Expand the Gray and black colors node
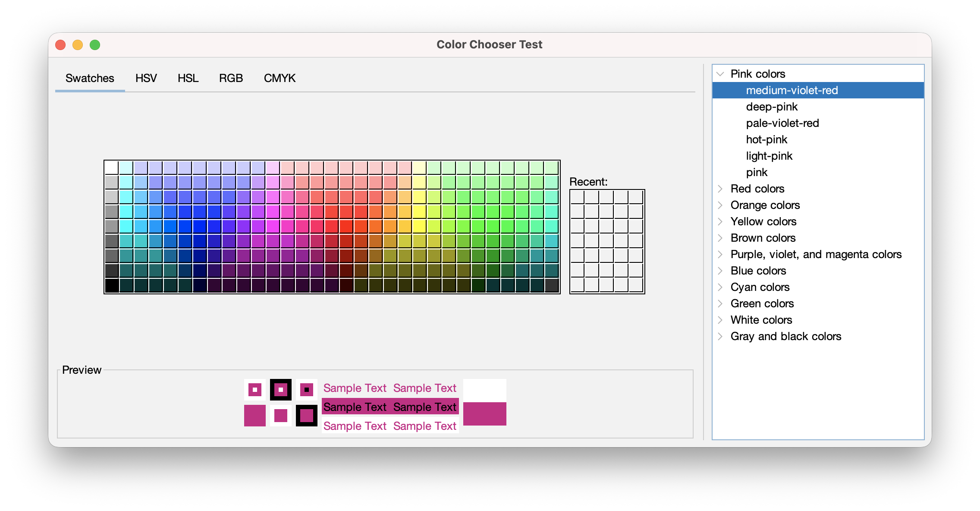 pos(720,336)
